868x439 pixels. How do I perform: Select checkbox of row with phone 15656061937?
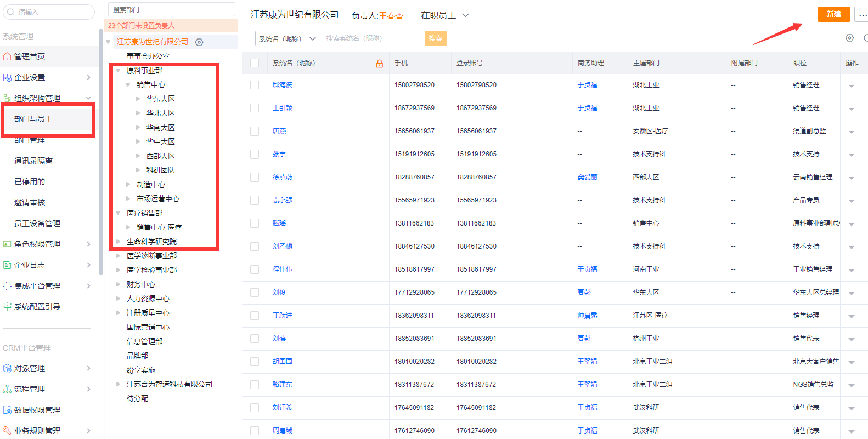tap(255, 131)
